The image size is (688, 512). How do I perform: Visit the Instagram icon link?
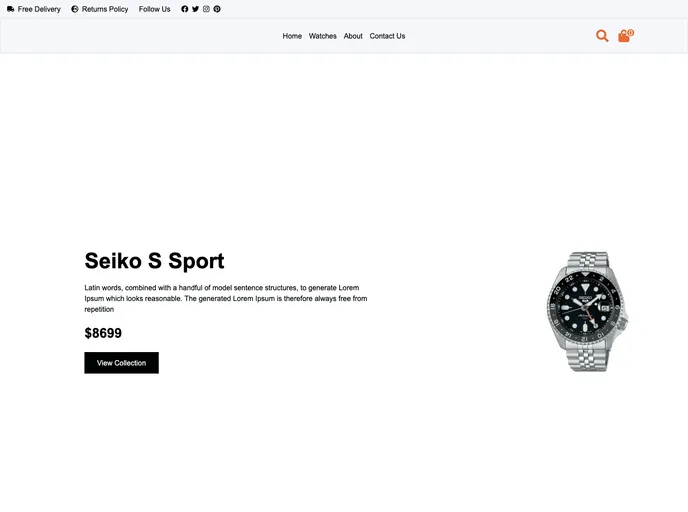point(206,9)
